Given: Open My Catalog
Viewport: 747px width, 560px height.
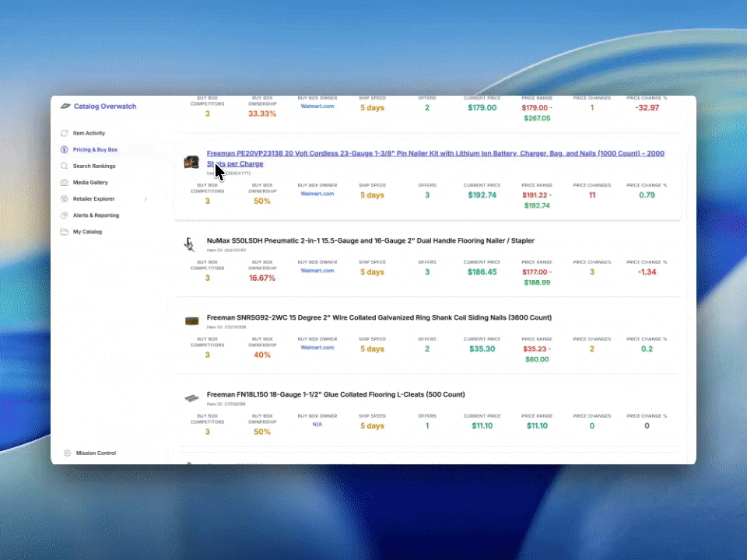Looking at the screenshot, I should (x=87, y=232).
